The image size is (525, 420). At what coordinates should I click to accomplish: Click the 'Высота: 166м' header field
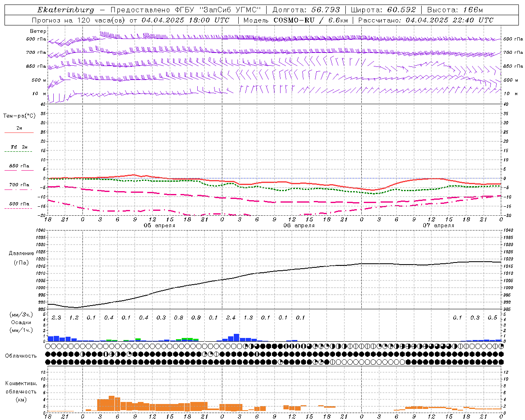[x=455, y=10]
